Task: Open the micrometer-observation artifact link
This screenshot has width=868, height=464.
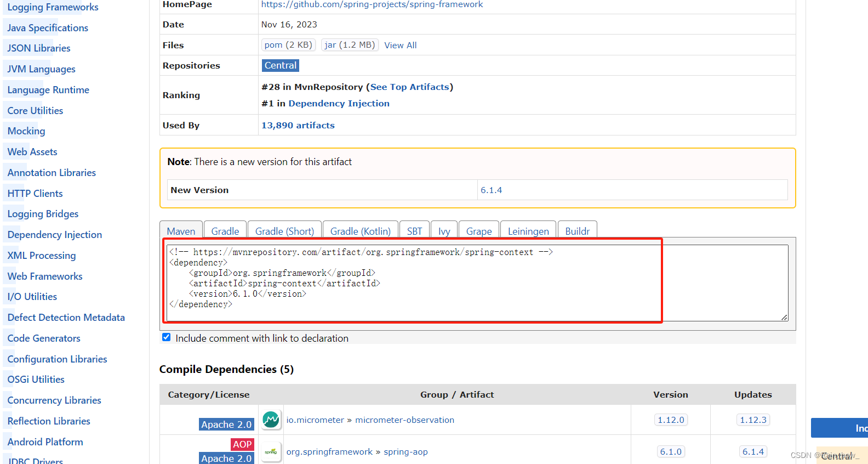Action: (405, 420)
